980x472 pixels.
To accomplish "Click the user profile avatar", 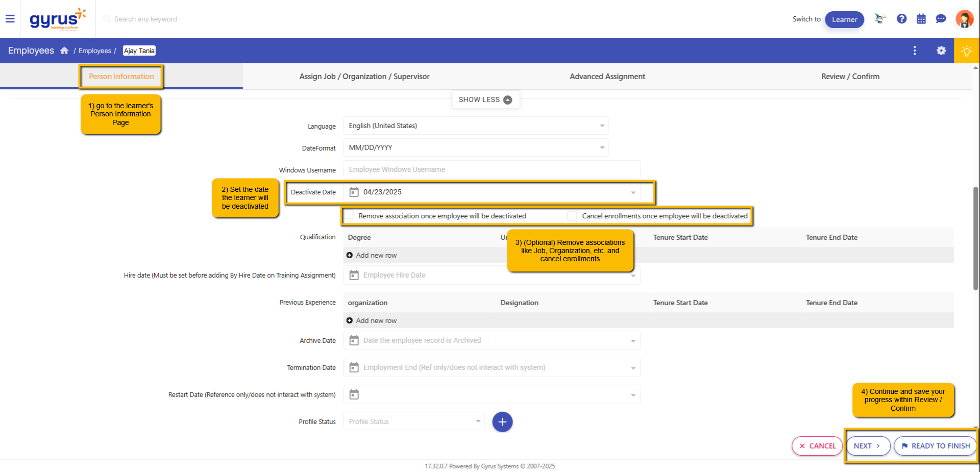I will [964, 19].
